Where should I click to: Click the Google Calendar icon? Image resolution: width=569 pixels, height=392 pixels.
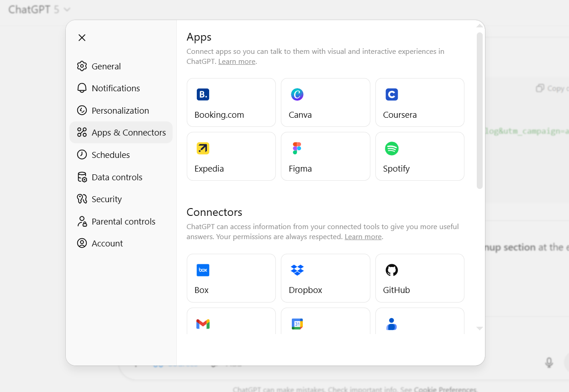tap(297, 324)
